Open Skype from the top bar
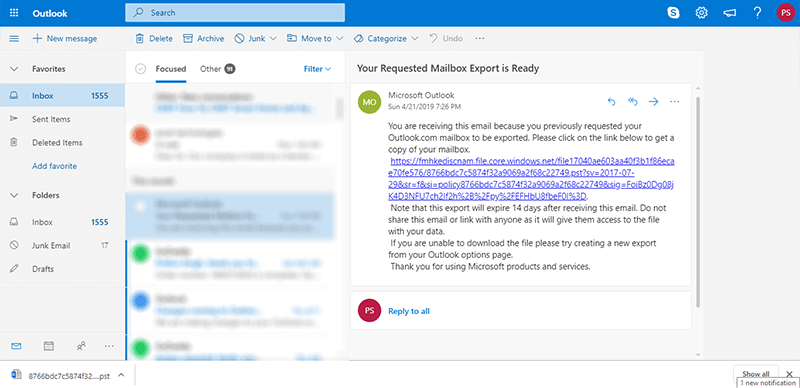Viewport: 800px width, 388px height. coord(673,13)
